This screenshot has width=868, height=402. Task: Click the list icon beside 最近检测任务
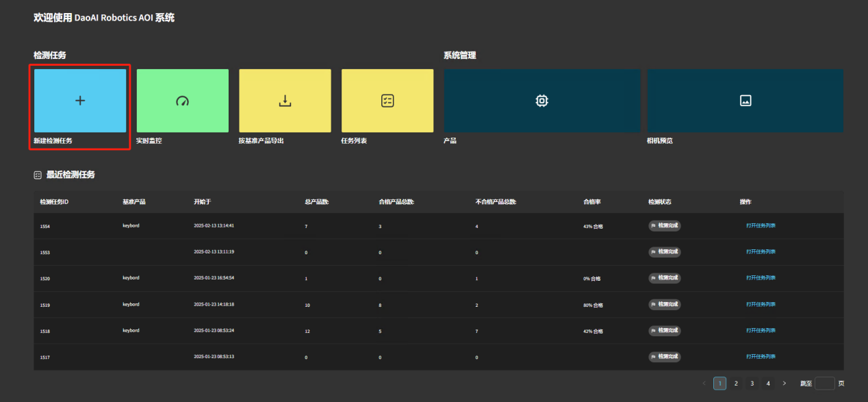click(38, 175)
